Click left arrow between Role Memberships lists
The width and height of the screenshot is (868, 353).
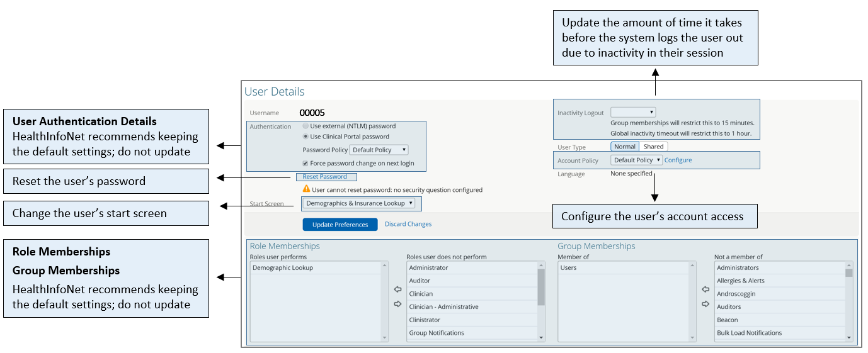[x=397, y=290]
